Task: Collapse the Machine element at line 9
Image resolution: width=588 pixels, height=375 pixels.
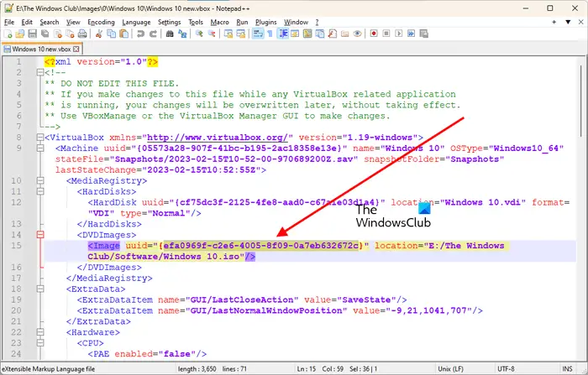Action: pyautogui.click(x=40, y=148)
